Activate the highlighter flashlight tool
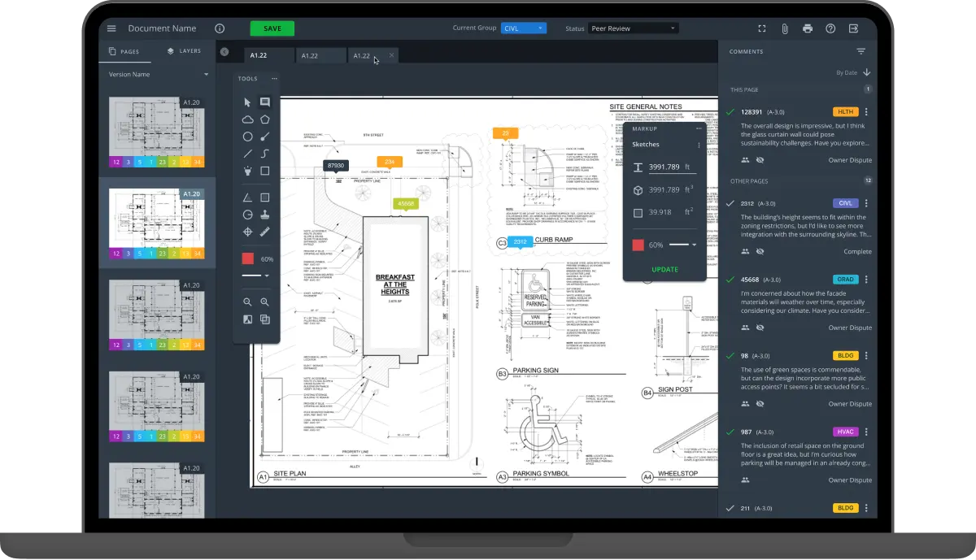The width and height of the screenshot is (976, 560). pyautogui.click(x=247, y=171)
